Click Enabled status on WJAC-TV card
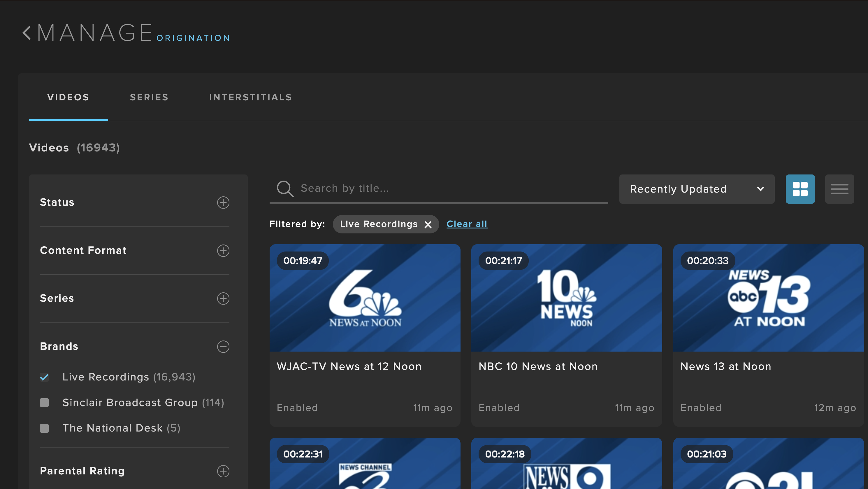868x489 pixels. click(x=297, y=408)
